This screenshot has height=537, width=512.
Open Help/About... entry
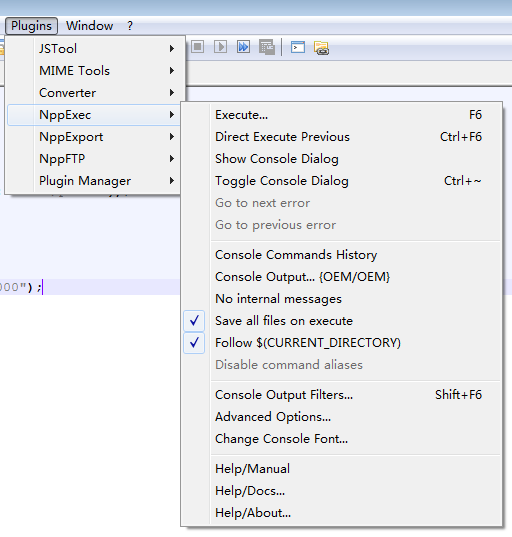341,513
